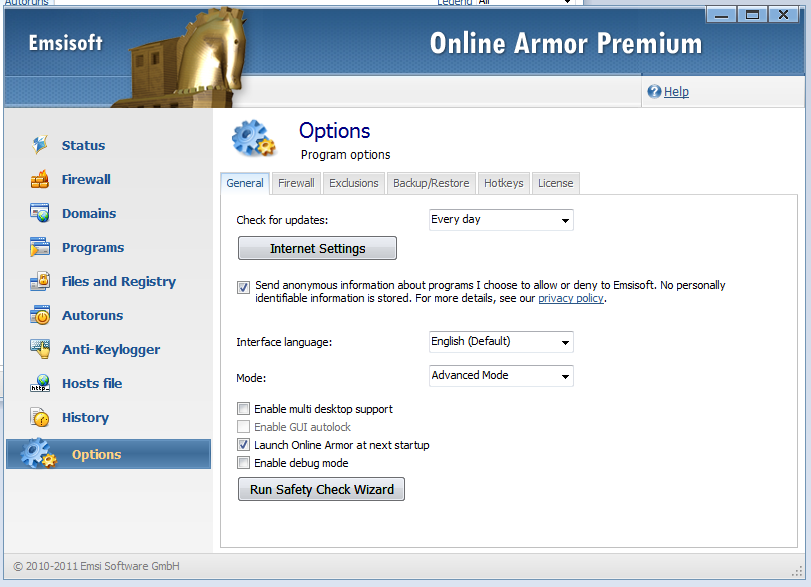Enable multi desktop support checkbox
The image size is (811, 587).
pos(244,409)
